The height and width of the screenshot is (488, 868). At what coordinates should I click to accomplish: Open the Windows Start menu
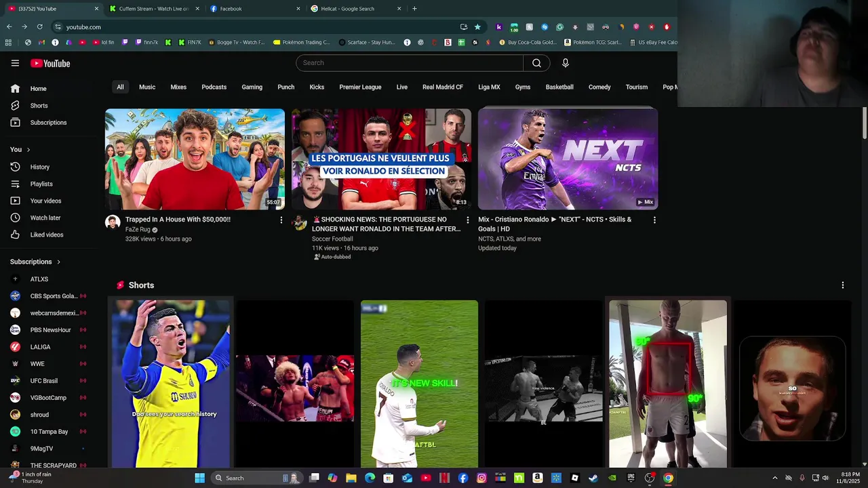(x=199, y=478)
